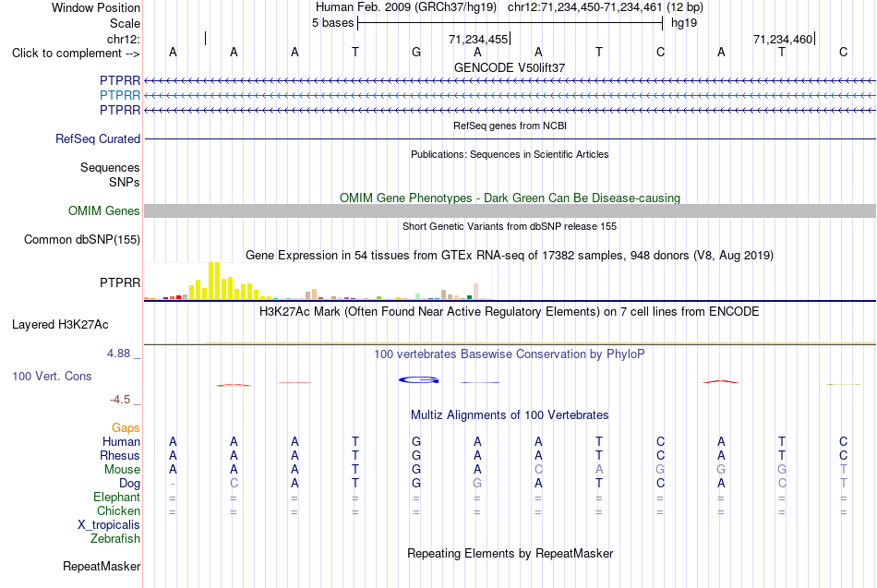Screen dimensions: 877x588
Task: Click the -4.5 PhyloP lower scale value
Action: [120, 400]
